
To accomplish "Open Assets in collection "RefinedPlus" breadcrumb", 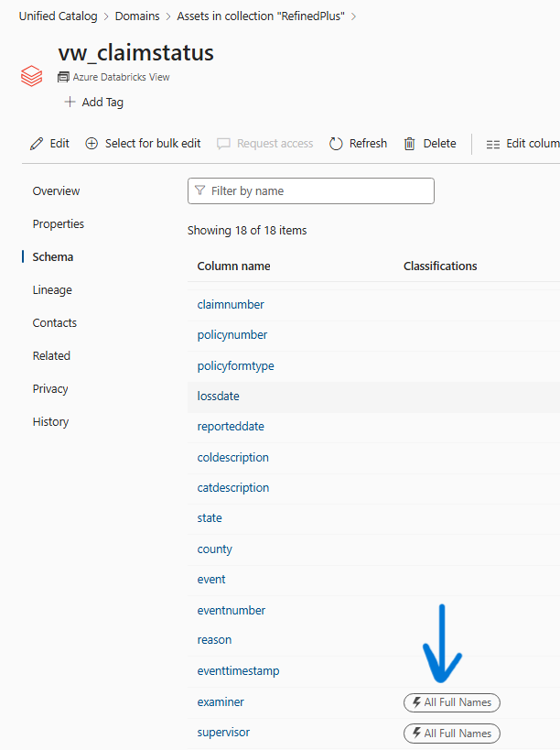I will [261, 16].
